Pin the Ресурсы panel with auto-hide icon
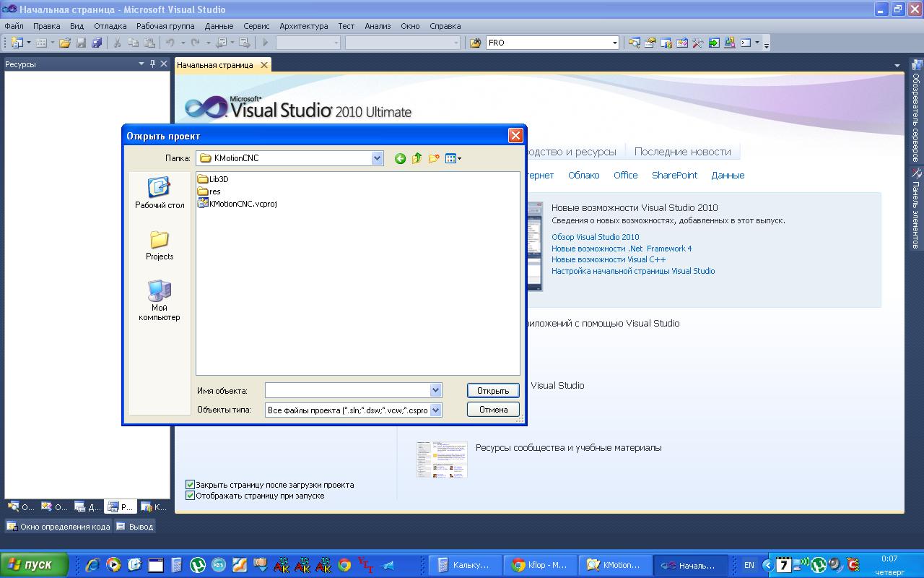 [x=152, y=64]
